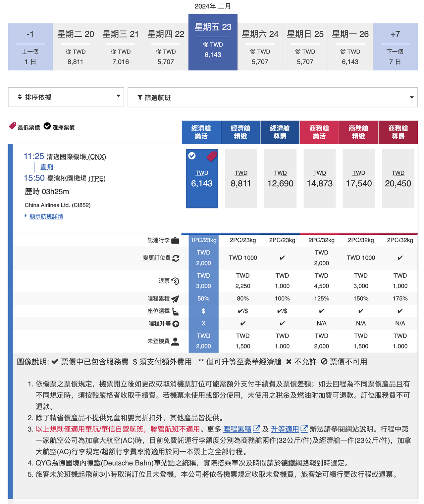The image size is (424, 504).
Task: Open the 哩程累積 link in notes
Action: tap(238, 429)
